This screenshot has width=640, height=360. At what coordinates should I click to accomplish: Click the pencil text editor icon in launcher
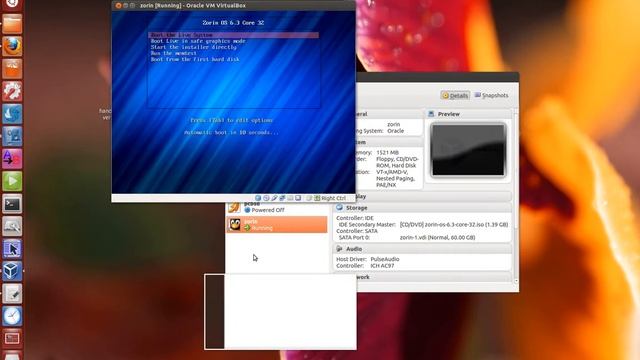click(12, 293)
